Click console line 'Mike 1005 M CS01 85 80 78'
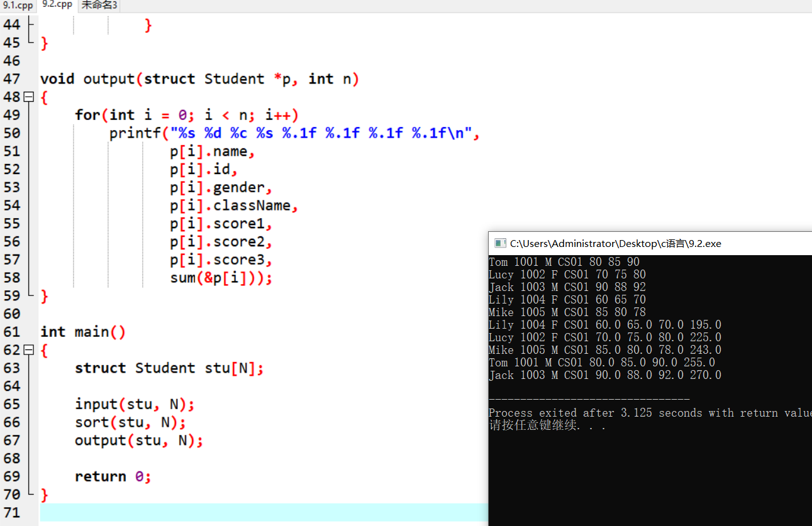Screen dimensions: 812x526 (567, 312)
